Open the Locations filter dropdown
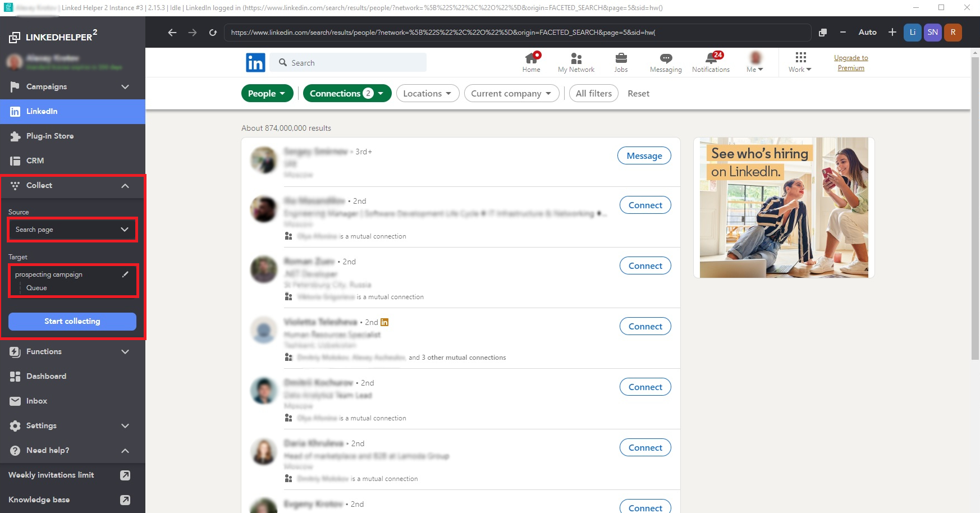980x513 pixels. (x=428, y=93)
